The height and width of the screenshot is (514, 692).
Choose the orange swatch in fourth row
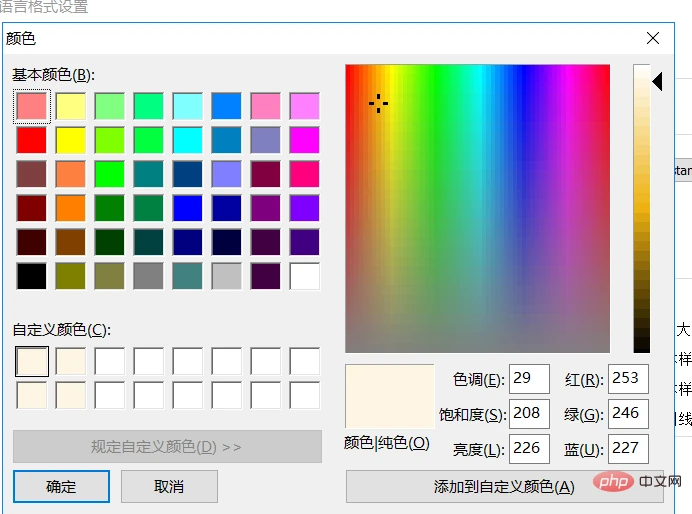coord(70,207)
